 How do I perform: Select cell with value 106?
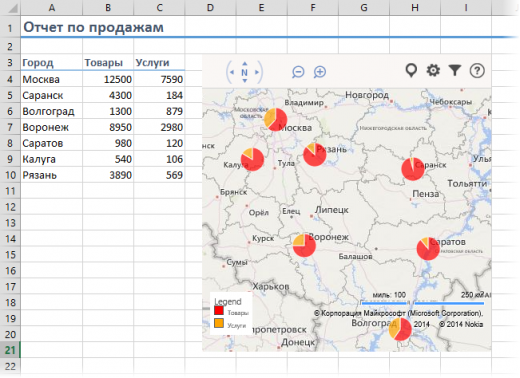click(x=159, y=159)
